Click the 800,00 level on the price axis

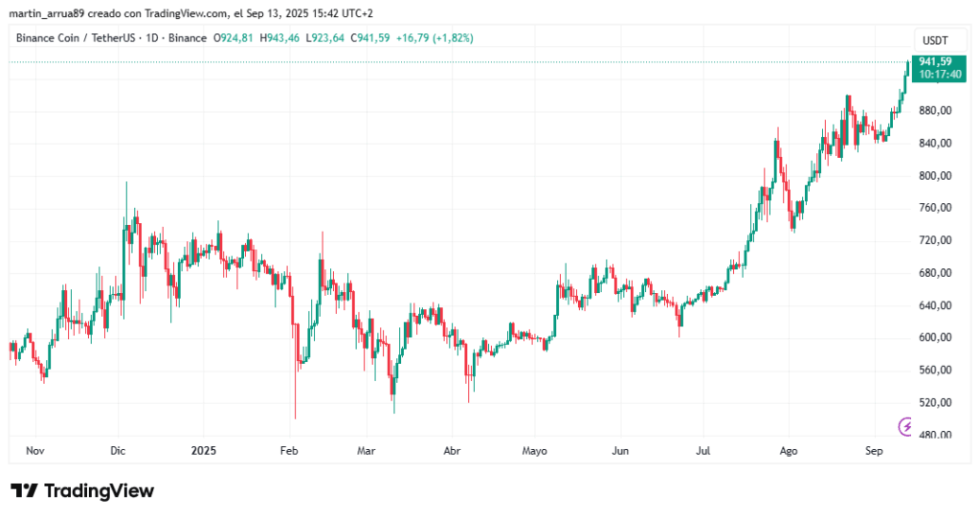[x=934, y=175]
